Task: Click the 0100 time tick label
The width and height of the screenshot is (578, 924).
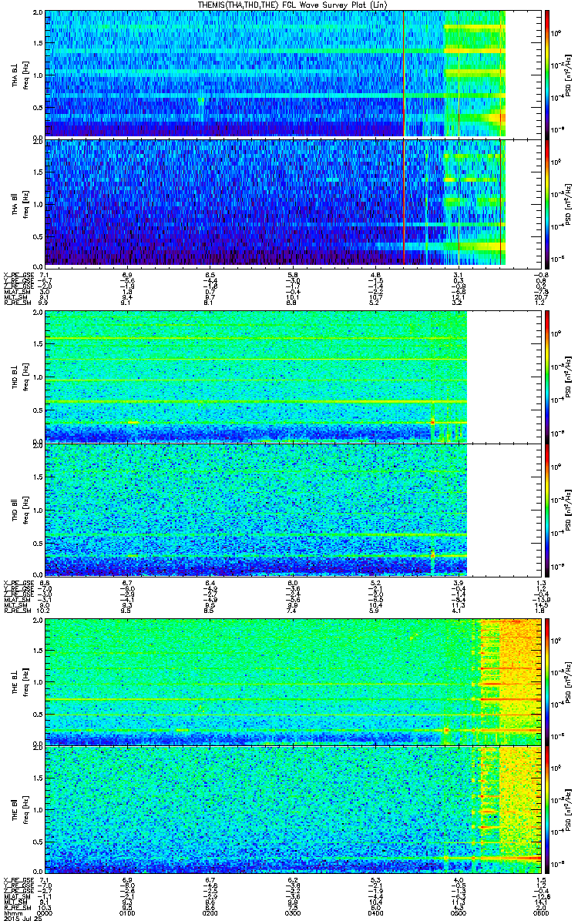Action: point(127,912)
